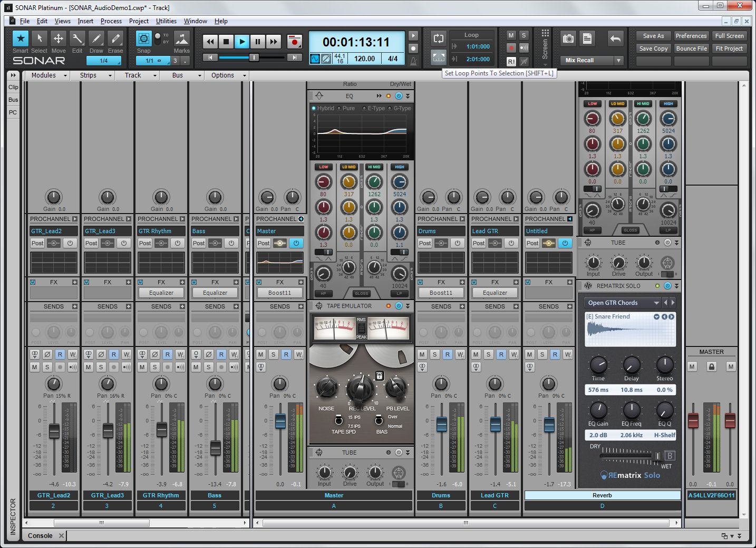Open the notes page icon

tap(587, 39)
